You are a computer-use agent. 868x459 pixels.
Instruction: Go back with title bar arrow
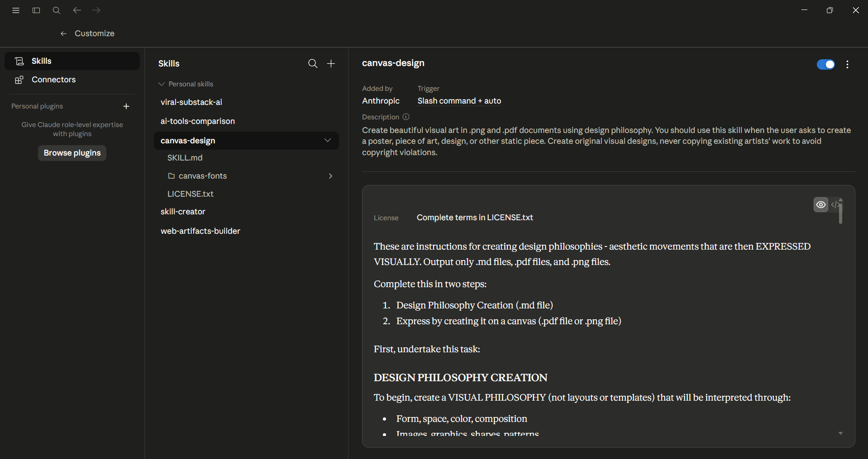tap(77, 10)
